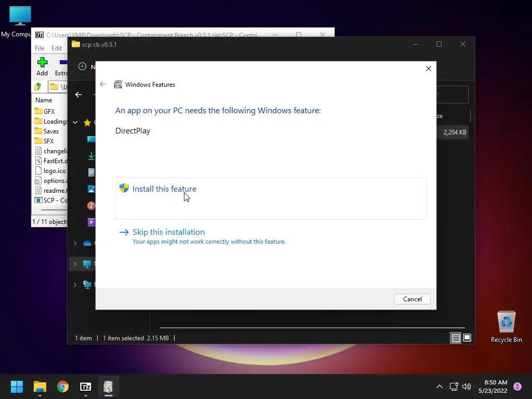Click Install this feature option

click(270, 198)
